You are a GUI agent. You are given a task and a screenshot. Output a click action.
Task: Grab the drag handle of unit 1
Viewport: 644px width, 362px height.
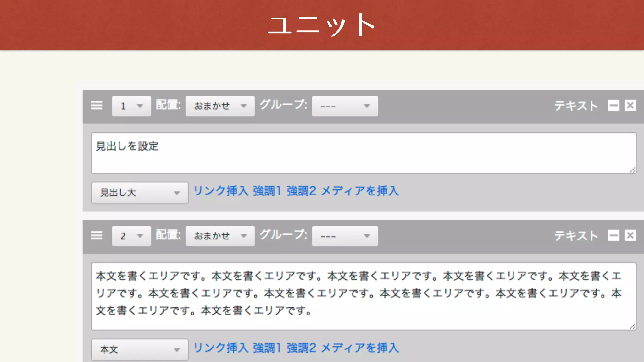pos(97,106)
